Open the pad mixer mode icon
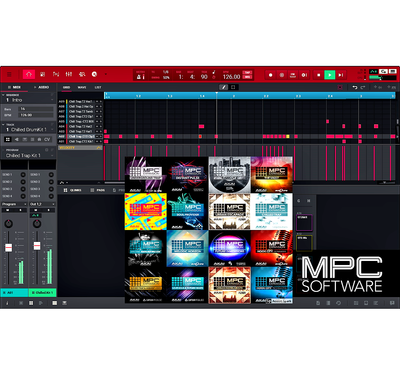The height and width of the screenshot is (375, 400). 82,74
